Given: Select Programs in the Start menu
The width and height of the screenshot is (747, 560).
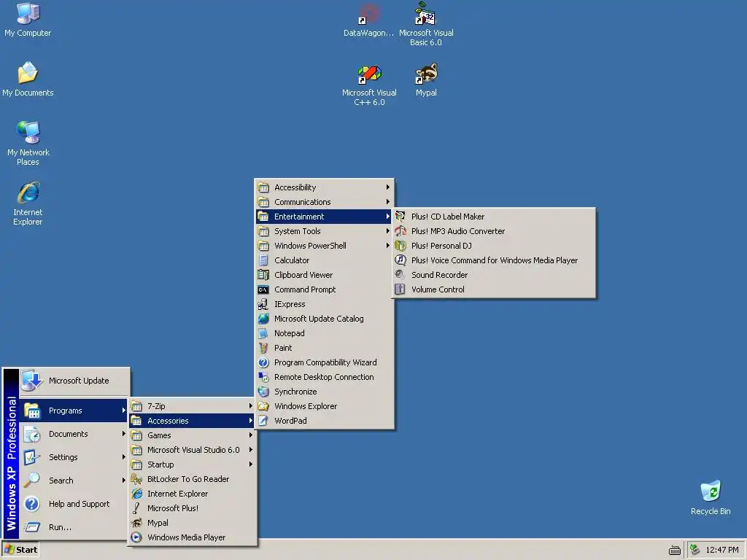Looking at the screenshot, I should 74,411.
